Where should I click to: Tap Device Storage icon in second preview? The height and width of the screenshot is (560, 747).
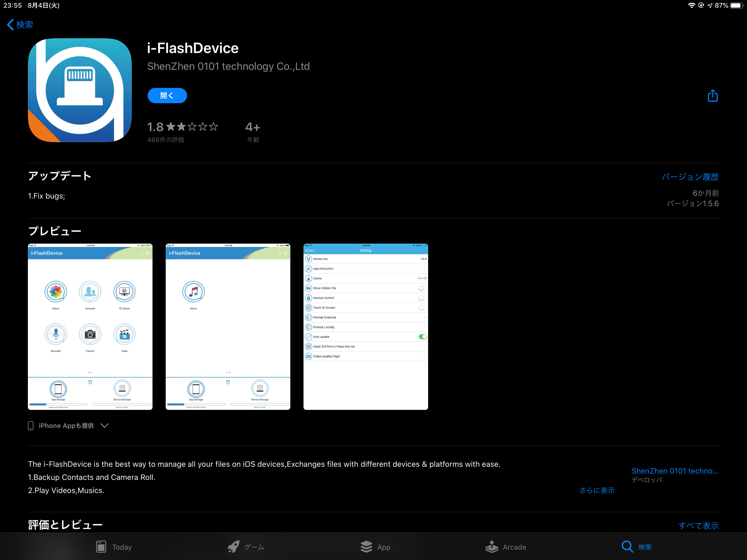pyautogui.click(x=260, y=389)
